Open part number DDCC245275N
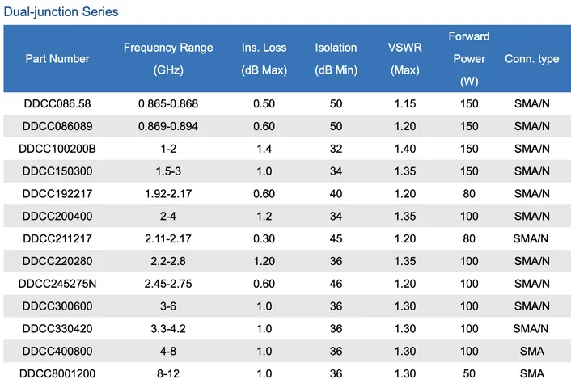Image resolution: width=571 pixels, height=392 pixels. 57,284
